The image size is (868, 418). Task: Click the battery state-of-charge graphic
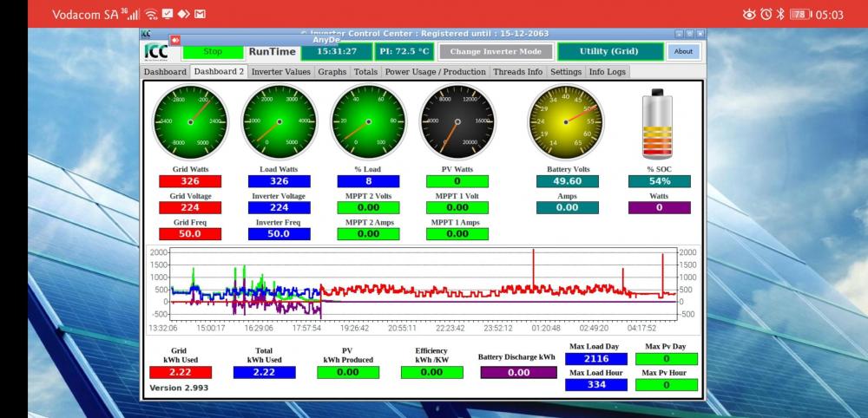coord(657,124)
